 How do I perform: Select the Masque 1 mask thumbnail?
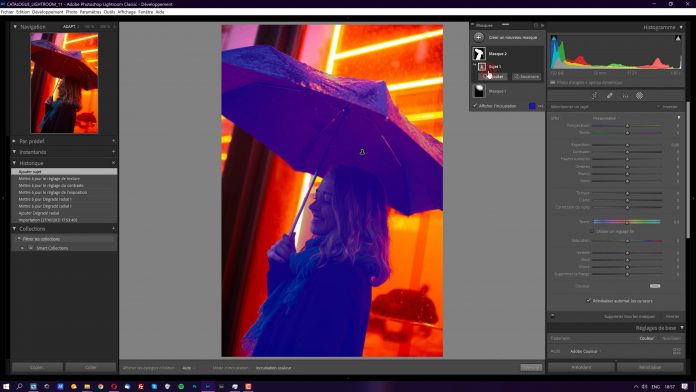pyautogui.click(x=479, y=91)
